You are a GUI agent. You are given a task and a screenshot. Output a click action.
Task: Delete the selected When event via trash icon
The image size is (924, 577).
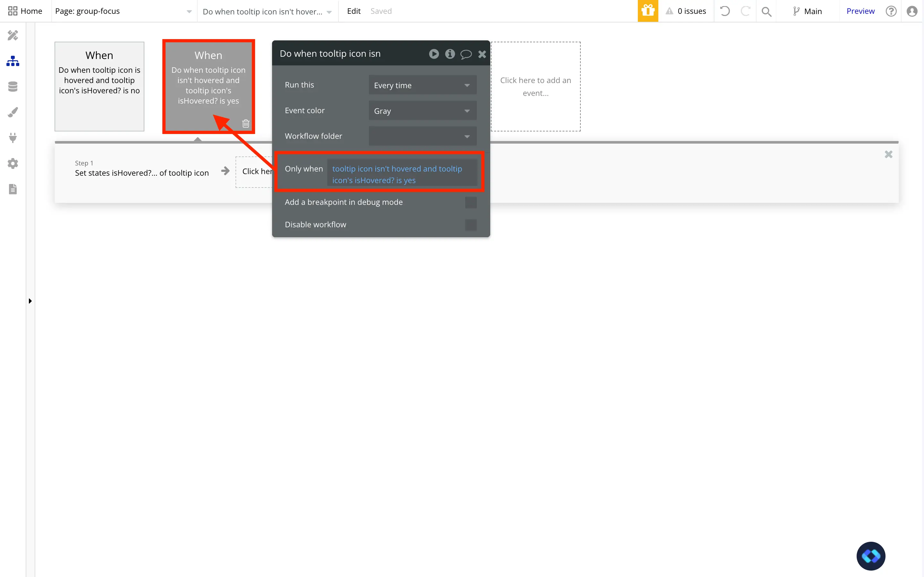click(x=246, y=123)
